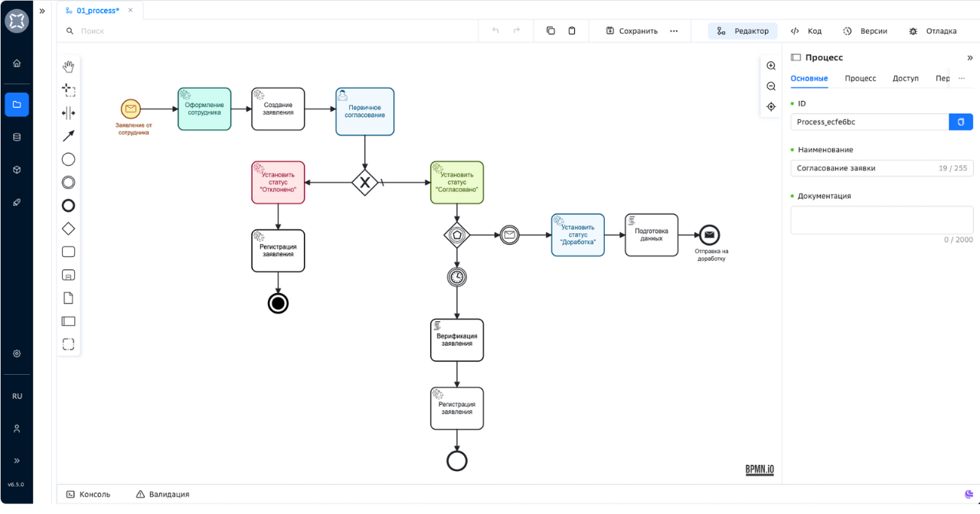The image size is (980, 514).
Task: Select the exclusive gateway with X
Action: click(365, 183)
